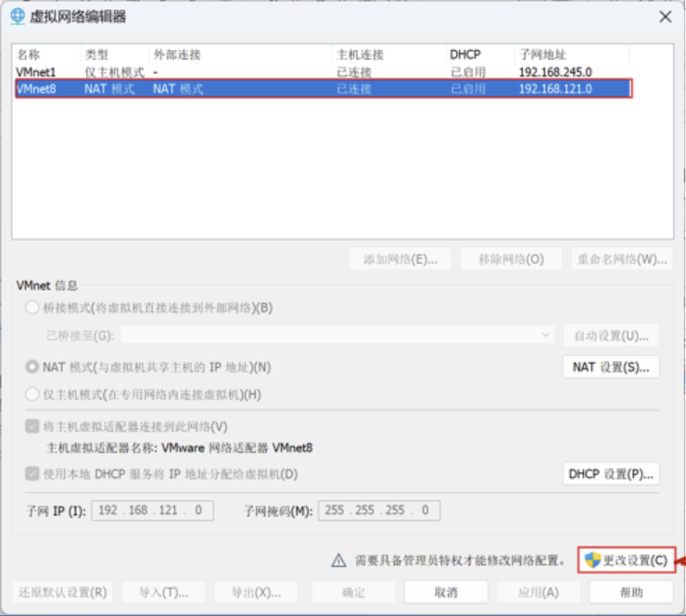The height and width of the screenshot is (616, 686).
Task: Toggle connect host virtual adapter (V) checkbox
Action: tap(32, 426)
